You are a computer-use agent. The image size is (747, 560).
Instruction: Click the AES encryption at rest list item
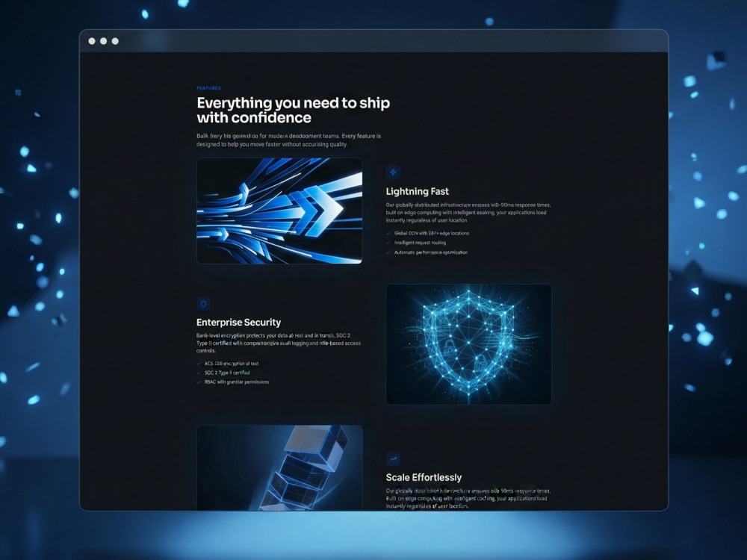click(232, 364)
